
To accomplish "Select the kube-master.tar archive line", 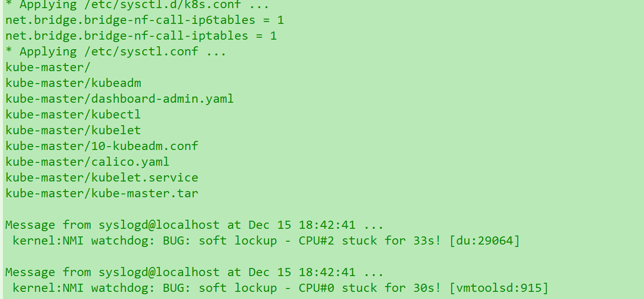I will point(102,193).
